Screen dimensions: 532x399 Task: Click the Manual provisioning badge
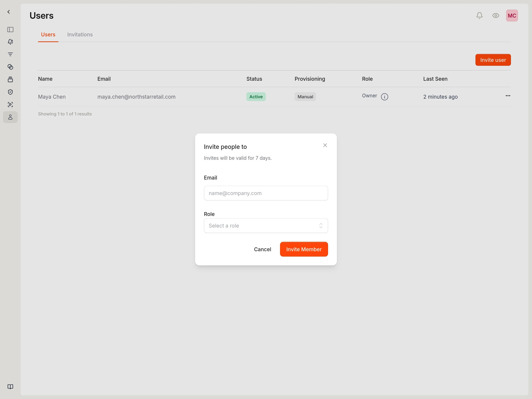click(305, 97)
